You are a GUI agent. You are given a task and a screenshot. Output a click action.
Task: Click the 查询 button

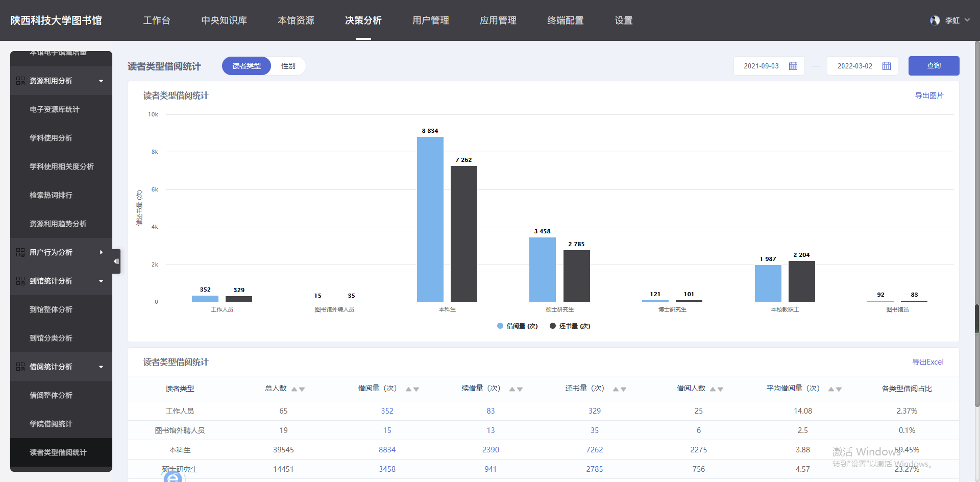pyautogui.click(x=934, y=66)
